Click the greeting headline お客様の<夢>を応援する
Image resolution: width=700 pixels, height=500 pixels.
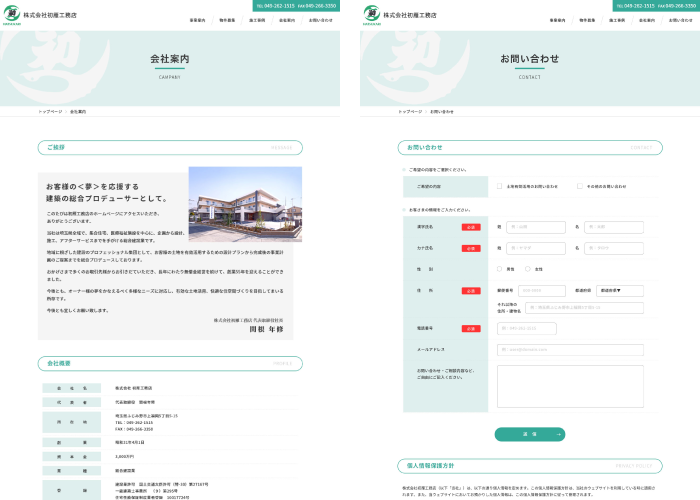pyautogui.click(x=92, y=187)
